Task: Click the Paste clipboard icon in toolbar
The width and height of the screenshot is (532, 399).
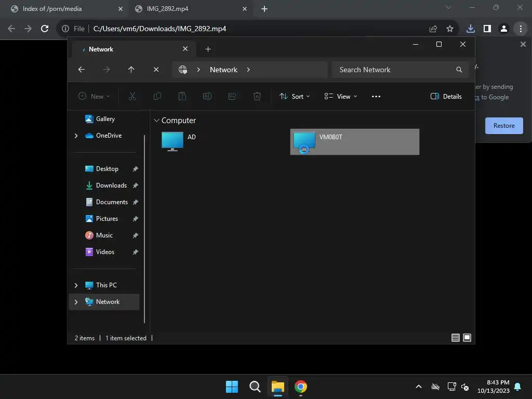Action: tap(182, 96)
